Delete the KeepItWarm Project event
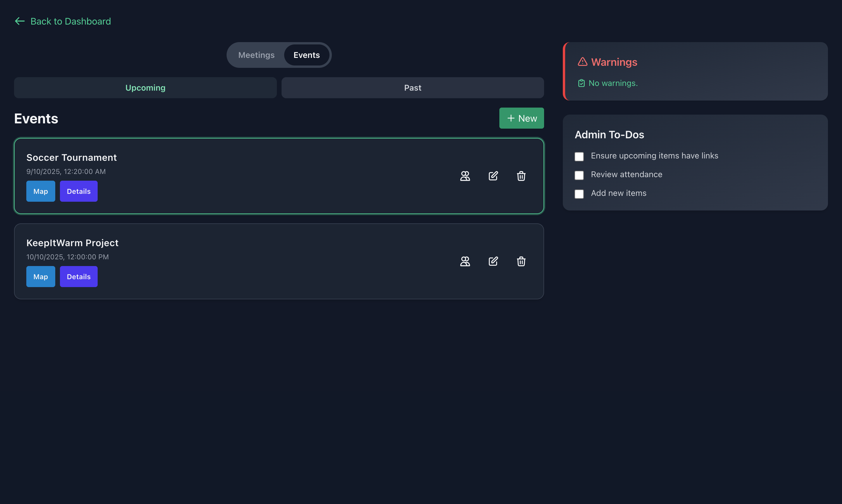The height and width of the screenshot is (504, 842). click(521, 261)
